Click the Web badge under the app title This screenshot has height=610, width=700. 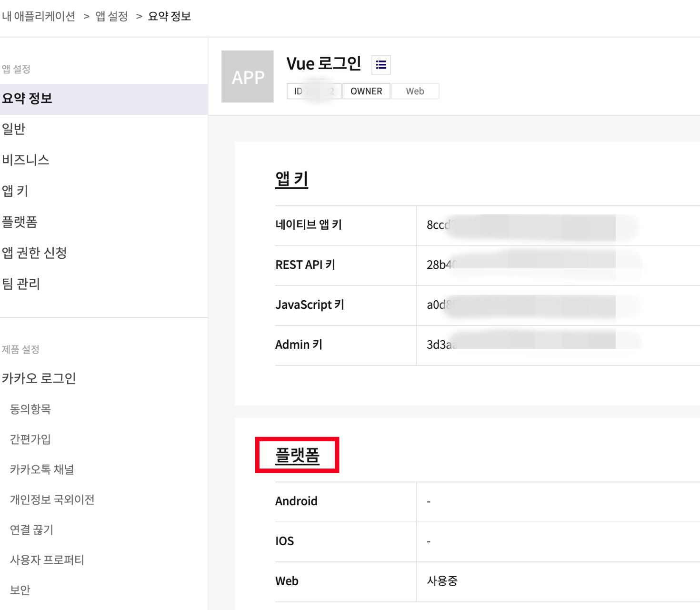[x=415, y=91]
